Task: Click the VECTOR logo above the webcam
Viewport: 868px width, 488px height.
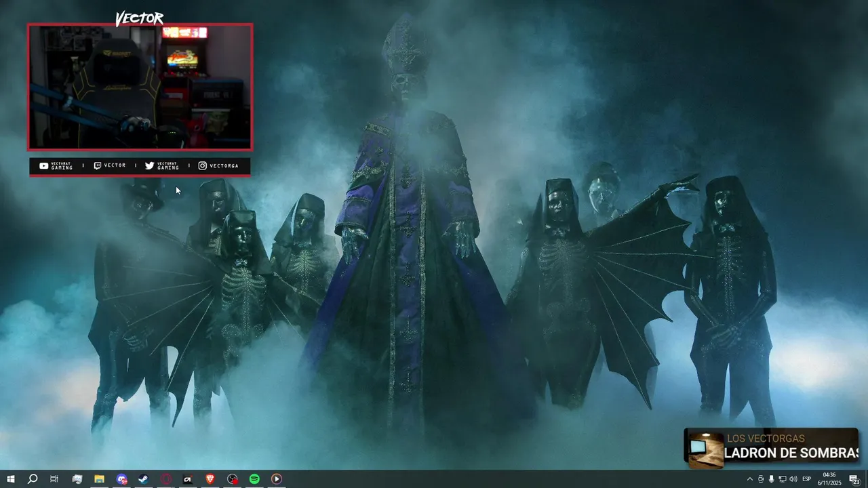Action: (x=139, y=19)
